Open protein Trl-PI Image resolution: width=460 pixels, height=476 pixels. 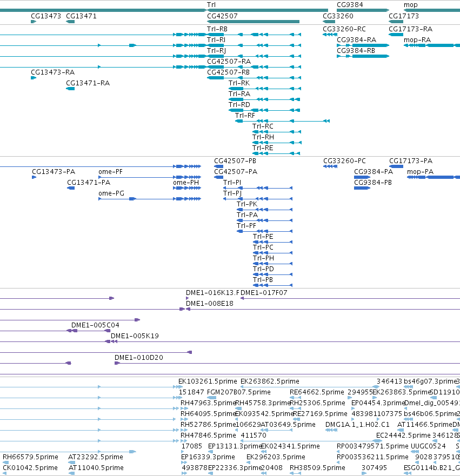pos(232,183)
